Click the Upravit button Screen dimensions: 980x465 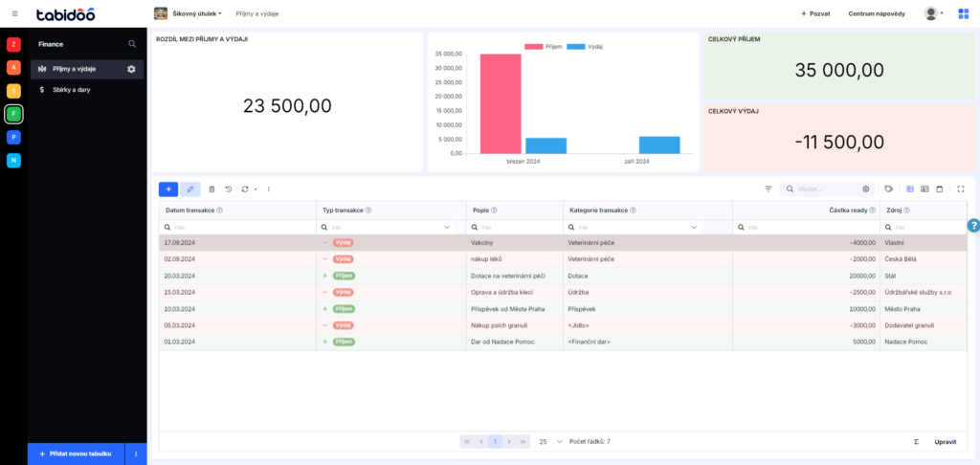[945, 442]
